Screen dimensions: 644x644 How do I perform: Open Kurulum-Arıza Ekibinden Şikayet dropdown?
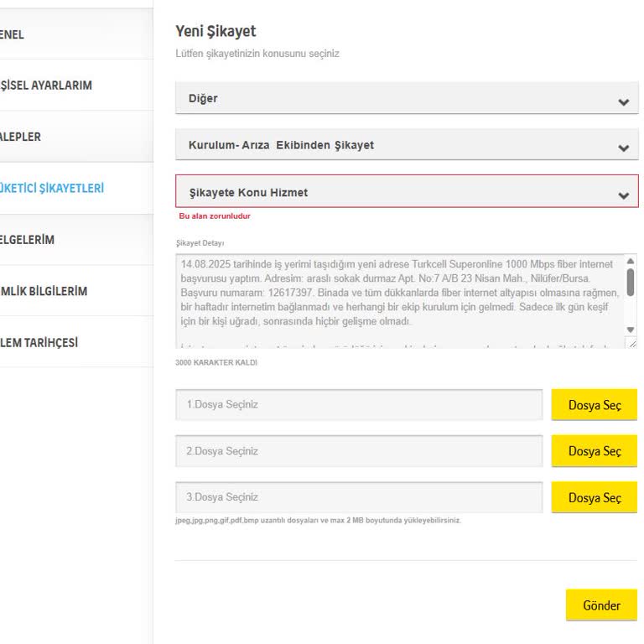pyautogui.click(x=407, y=145)
